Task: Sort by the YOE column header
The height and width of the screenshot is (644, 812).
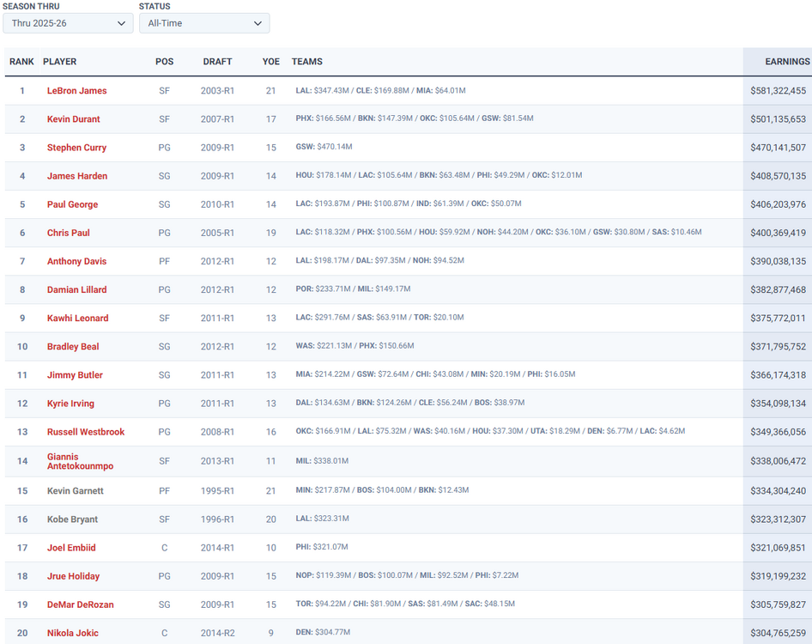Action: [x=270, y=62]
